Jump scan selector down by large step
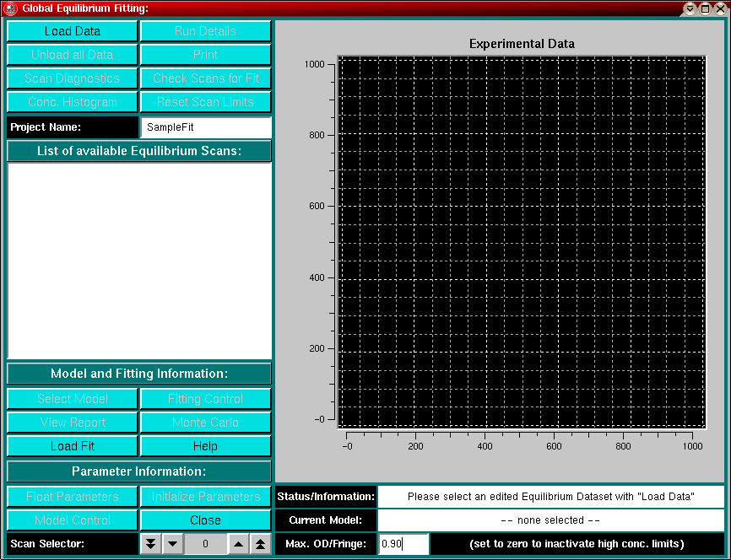Viewport: 731px width, 560px height. point(150,544)
